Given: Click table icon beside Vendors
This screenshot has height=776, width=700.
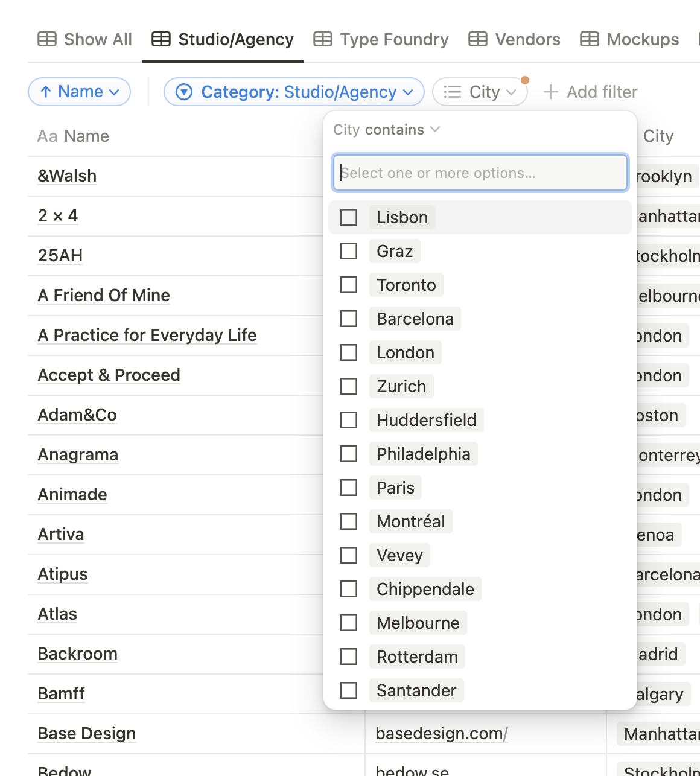Looking at the screenshot, I should click(478, 40).
